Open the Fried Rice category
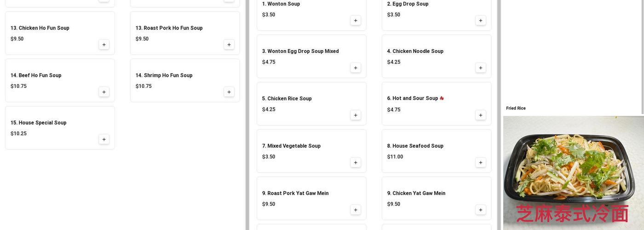 point(516,109)
